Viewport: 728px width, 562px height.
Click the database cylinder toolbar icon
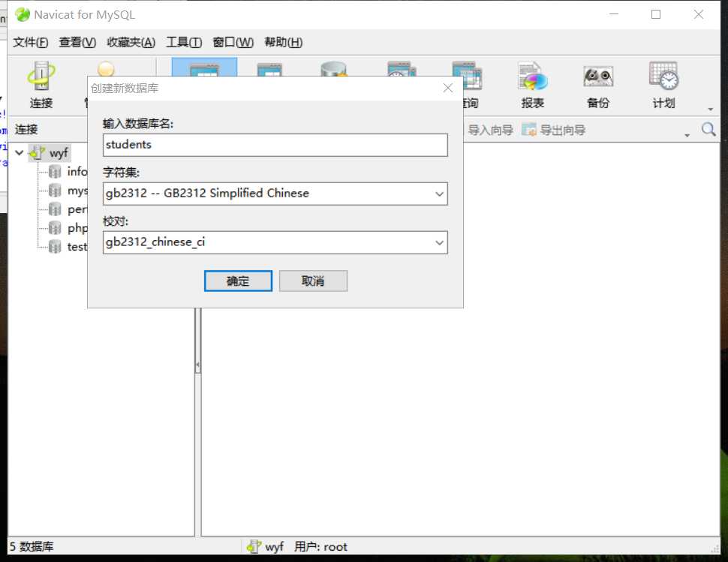(x=334, y=69)
